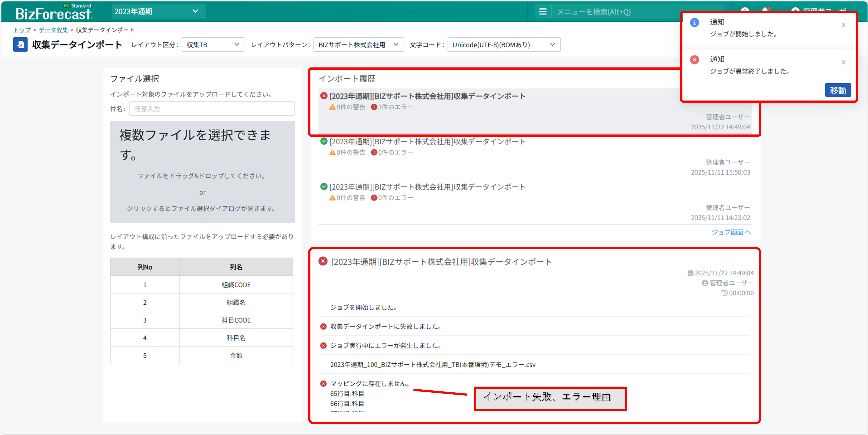Click the file drag-and-drop upload area
Image resolution: width=868 pixels, height=435 pixels.
coord(202,172)
